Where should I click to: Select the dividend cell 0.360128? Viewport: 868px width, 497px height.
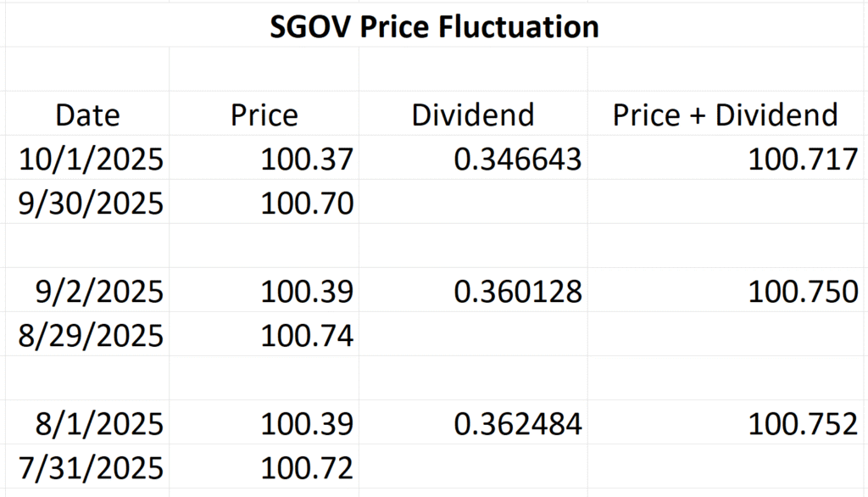click(x=517, y=291)
